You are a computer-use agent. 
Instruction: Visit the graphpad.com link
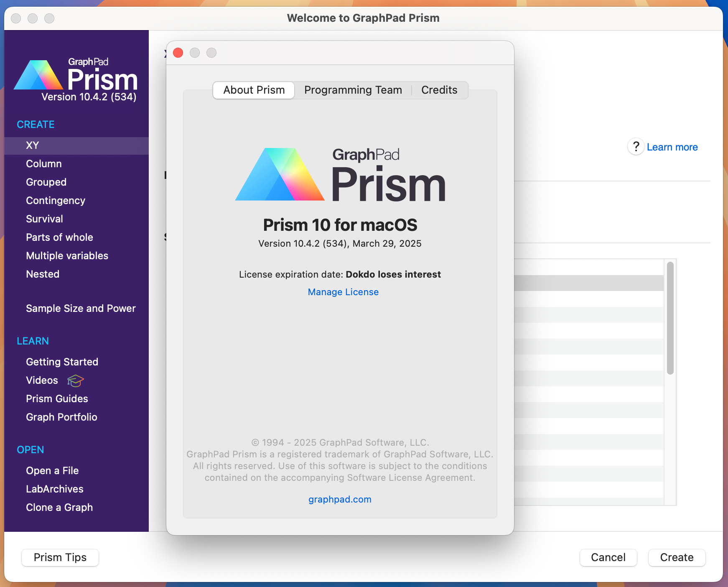[x=340, y=499]
